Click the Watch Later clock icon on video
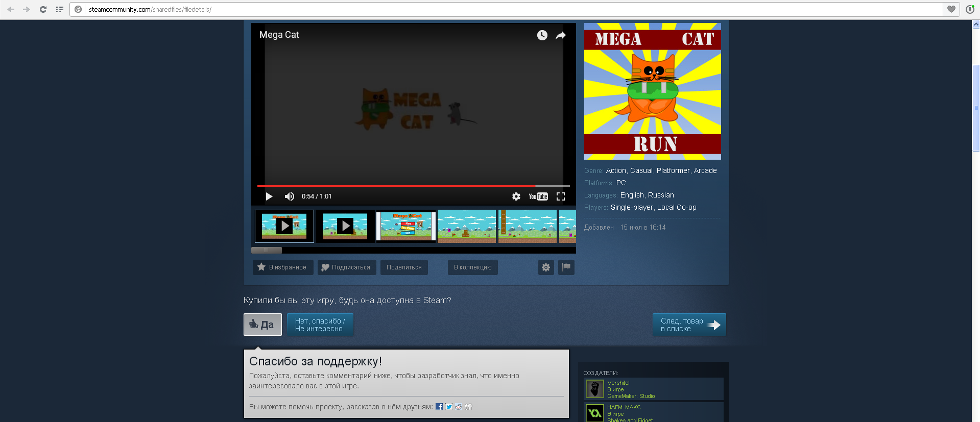The width and height of the screenshot is (980, 422). coord(542,35)
